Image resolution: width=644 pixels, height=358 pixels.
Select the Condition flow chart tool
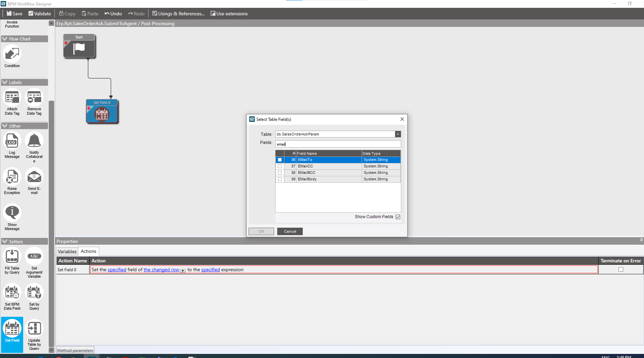(12, 56)
